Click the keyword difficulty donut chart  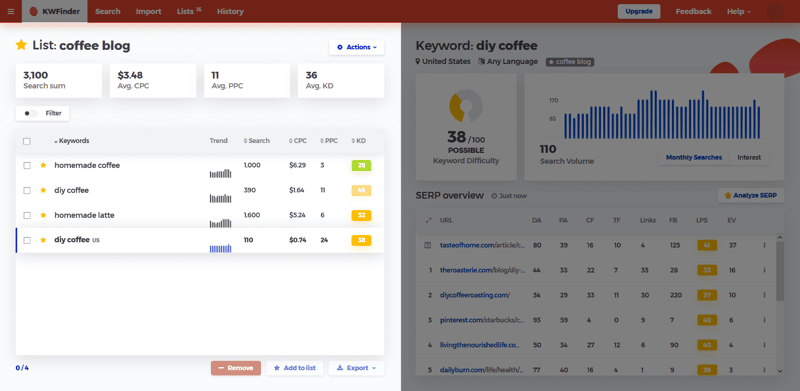tap(466, 106)
